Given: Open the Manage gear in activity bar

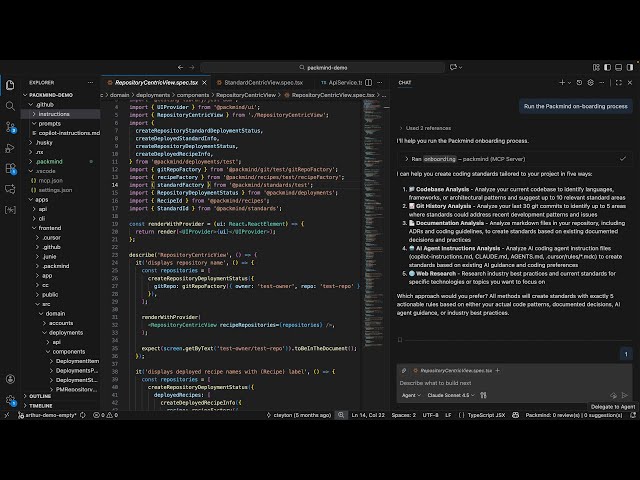Looking at the screenshot, I should [x=10, y=400].
